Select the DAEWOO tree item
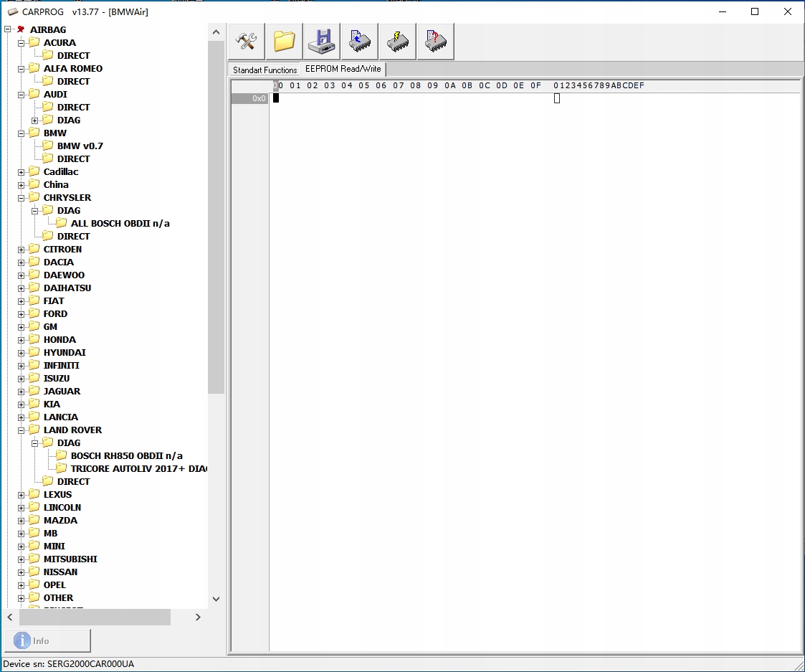Screen dimensions: 805x672 (65, 275)
